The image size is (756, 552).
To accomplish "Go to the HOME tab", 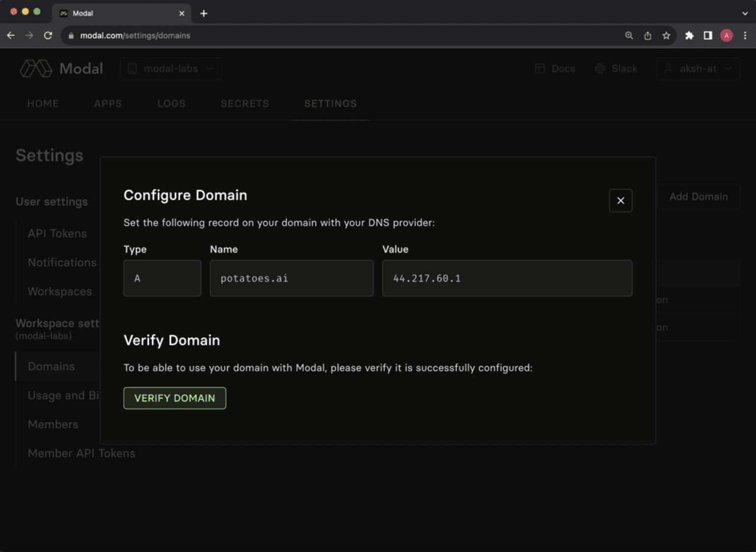I will pos(43,104).
